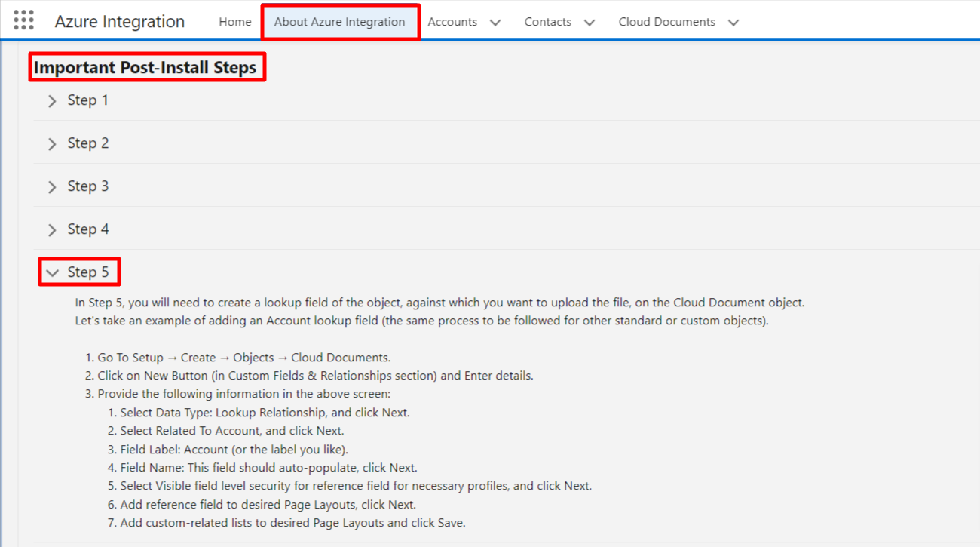
Task: Click 'Let's take an example' sentence
Action: pyautogui.click(x=421, y=321)
